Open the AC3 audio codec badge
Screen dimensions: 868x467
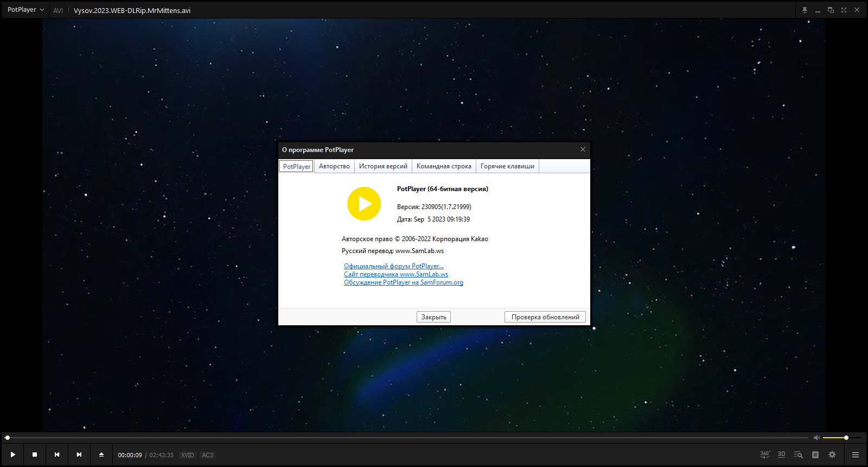pyautogui.click(x=207, y=455)
